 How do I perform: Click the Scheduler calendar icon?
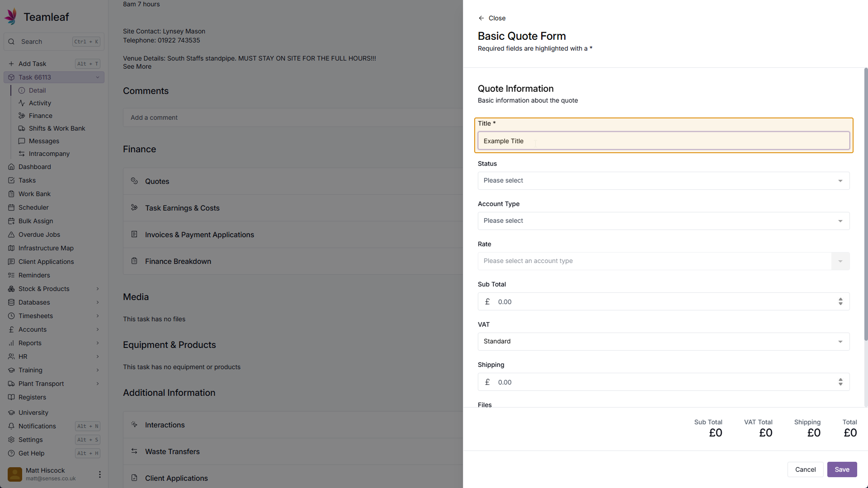11,207
